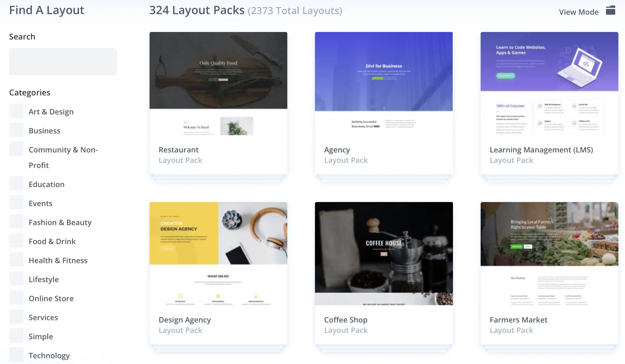
Task: Click the Restaurant Layout Pack link
Action: 178,150
